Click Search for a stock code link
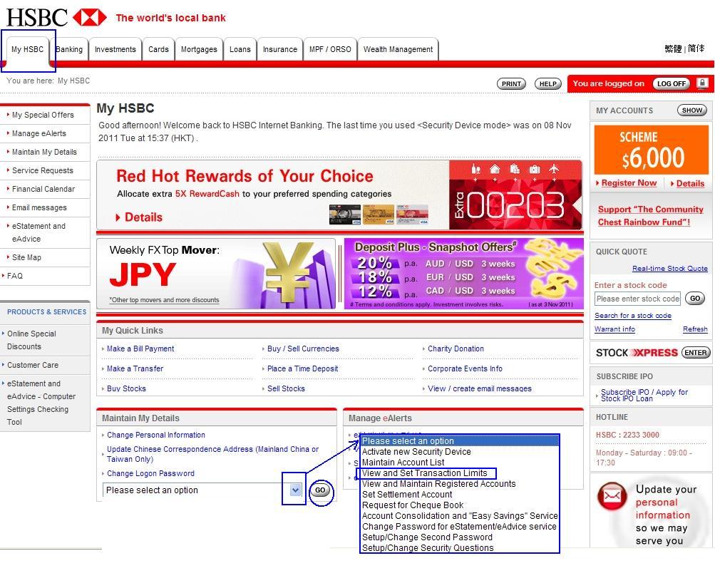 coord(633,316)
